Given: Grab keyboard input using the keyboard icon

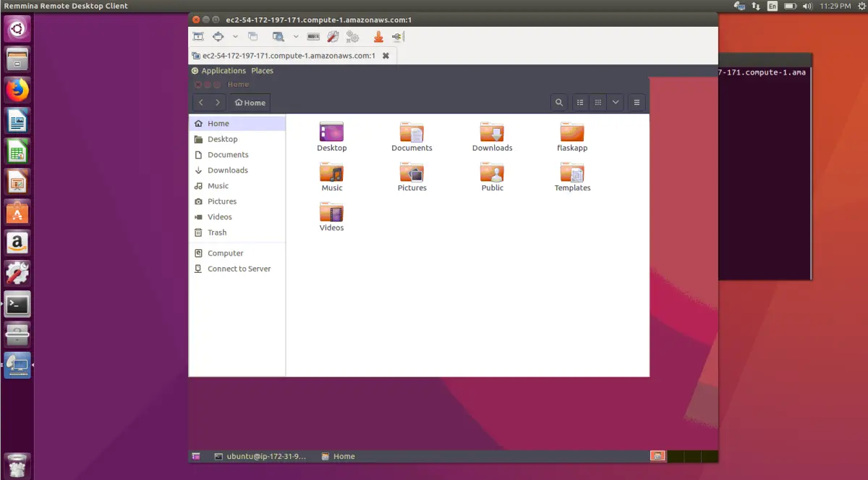Looking at the screenshot, I should pos(313,36).
